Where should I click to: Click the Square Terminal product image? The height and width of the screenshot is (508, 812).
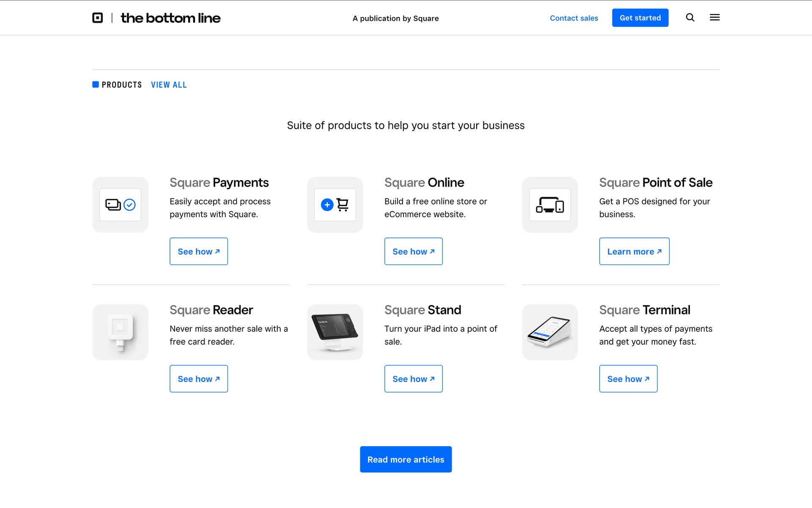pyautogui.click(x=550, y=332)
